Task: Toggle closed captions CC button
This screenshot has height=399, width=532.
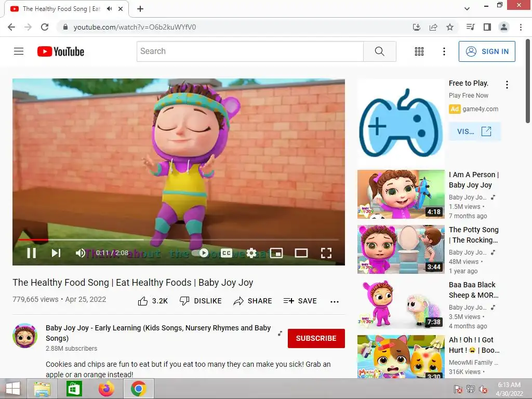Action: 227,253
